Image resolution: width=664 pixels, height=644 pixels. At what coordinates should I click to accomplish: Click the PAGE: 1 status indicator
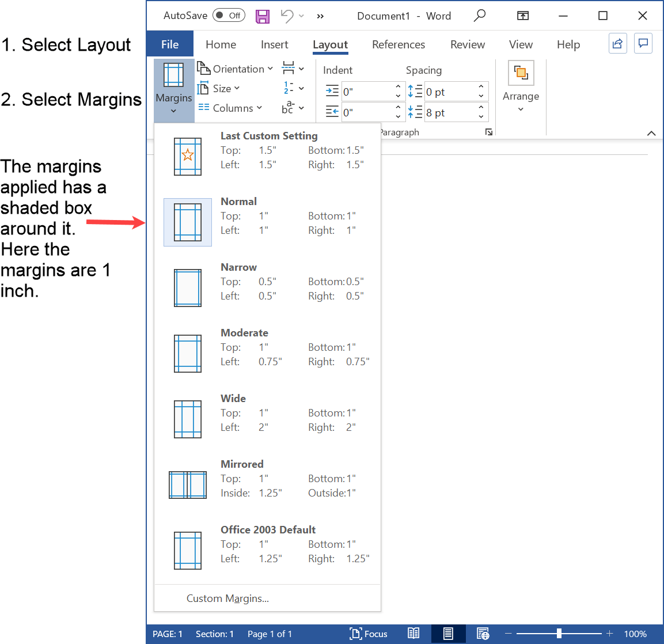tap(168, 634)
